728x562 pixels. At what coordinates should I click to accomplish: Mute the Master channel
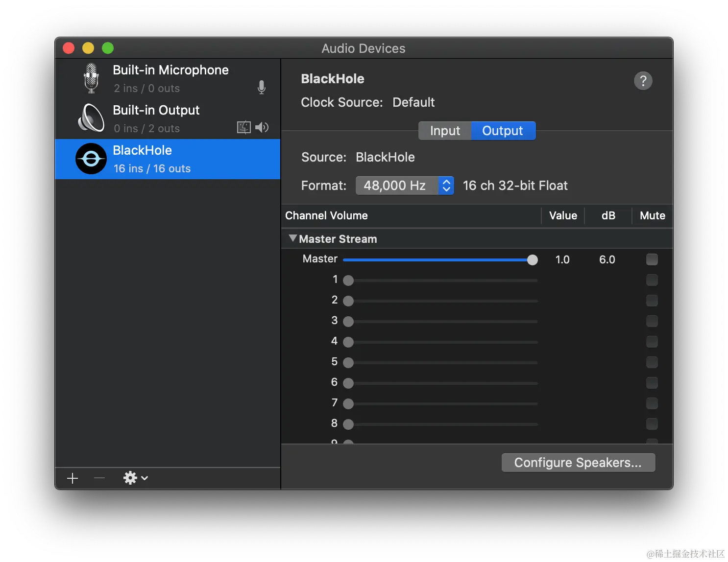click(x=652, y=259)
